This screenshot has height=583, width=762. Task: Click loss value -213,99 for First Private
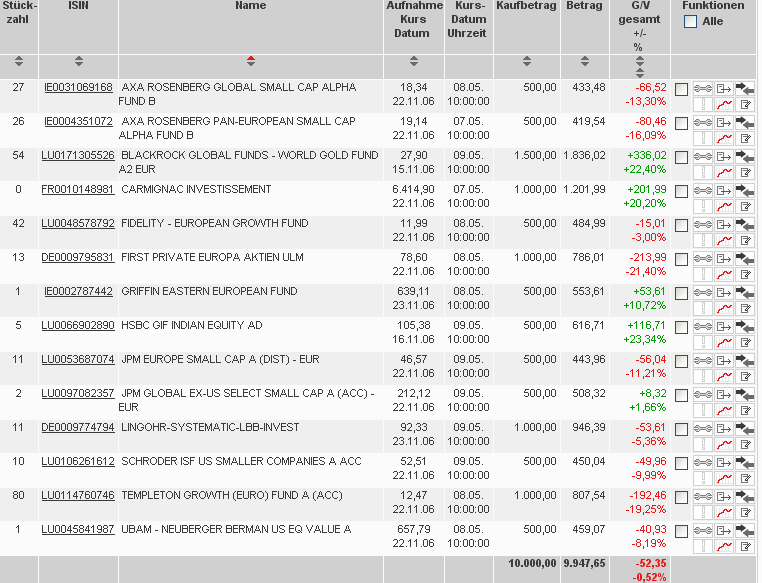[648, 257]
